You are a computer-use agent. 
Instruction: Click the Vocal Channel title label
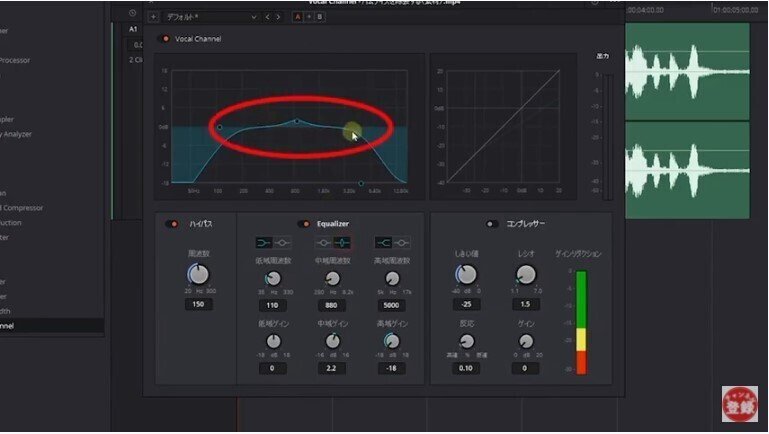198,39
